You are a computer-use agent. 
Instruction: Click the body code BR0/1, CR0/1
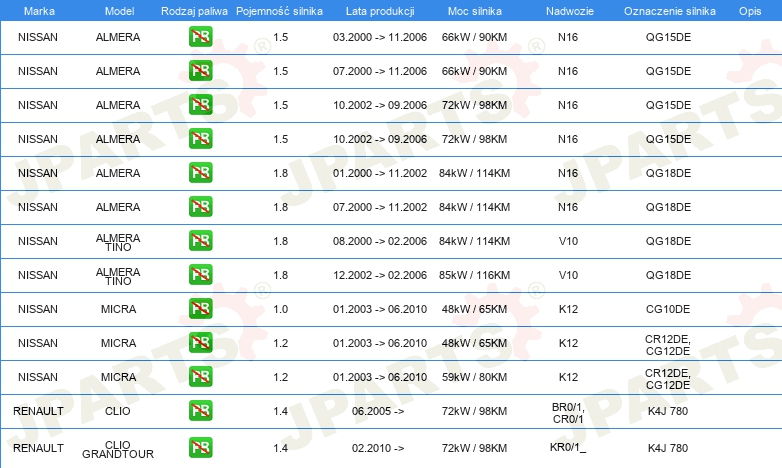pyautogui.click(x=568, y=413)
